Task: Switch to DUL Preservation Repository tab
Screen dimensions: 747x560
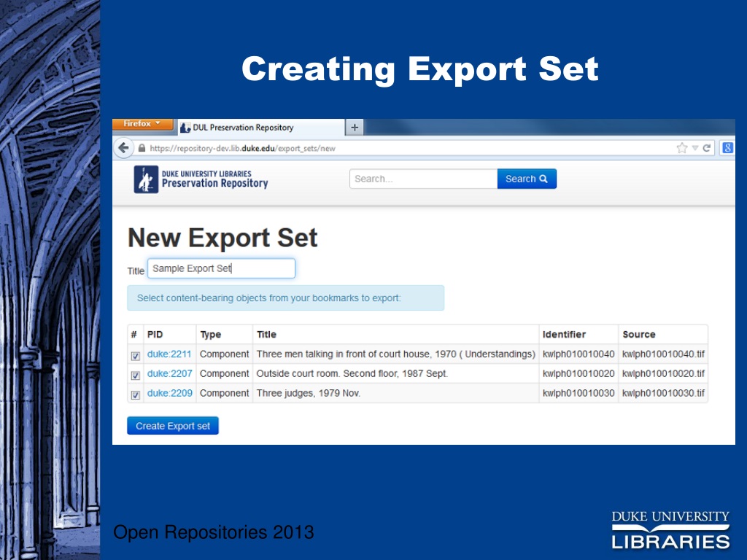Action: [260, 128]
